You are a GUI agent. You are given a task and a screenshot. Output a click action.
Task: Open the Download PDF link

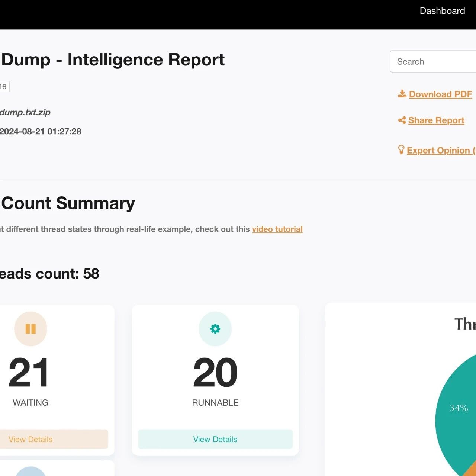[440, 94]
